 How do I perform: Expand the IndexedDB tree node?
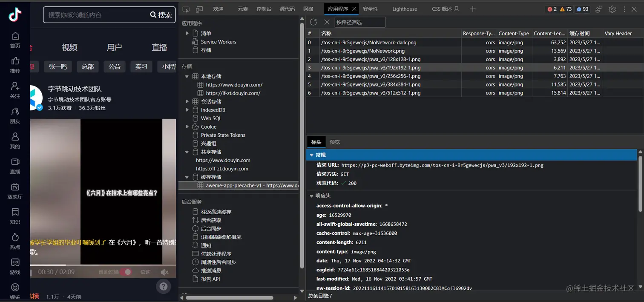(x=187, y=110)
